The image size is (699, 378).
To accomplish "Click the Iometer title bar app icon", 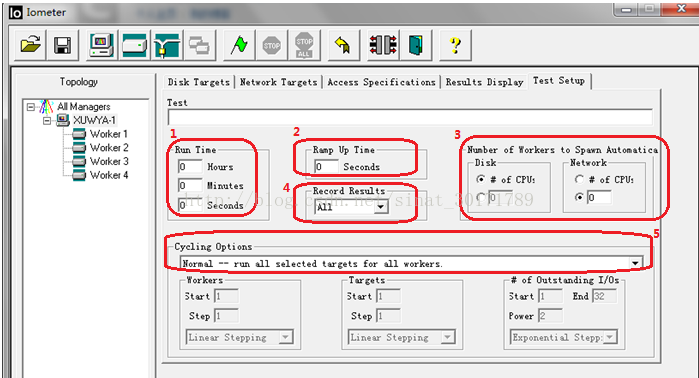I will click(x=15, y=12).
